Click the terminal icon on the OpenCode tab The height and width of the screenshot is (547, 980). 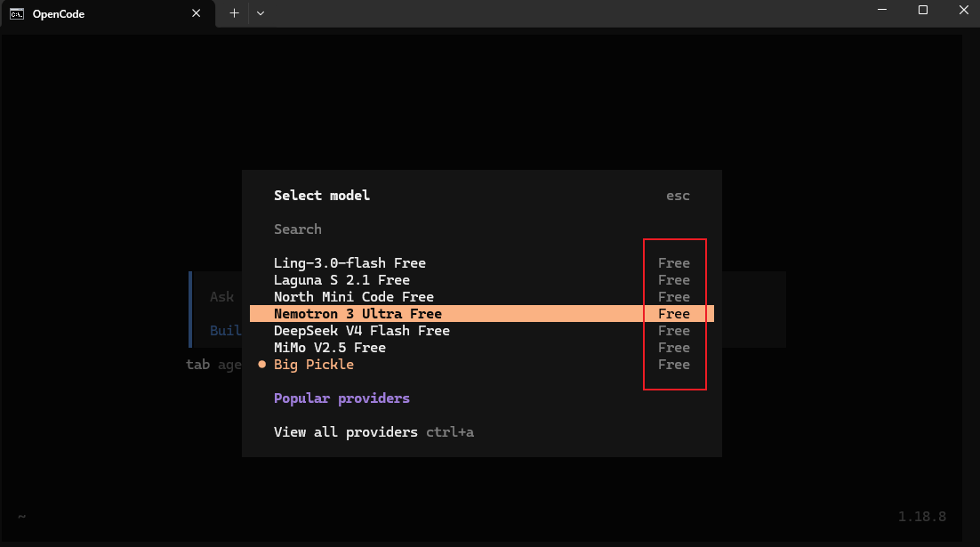pyautogui.click(x=17, y=13)
